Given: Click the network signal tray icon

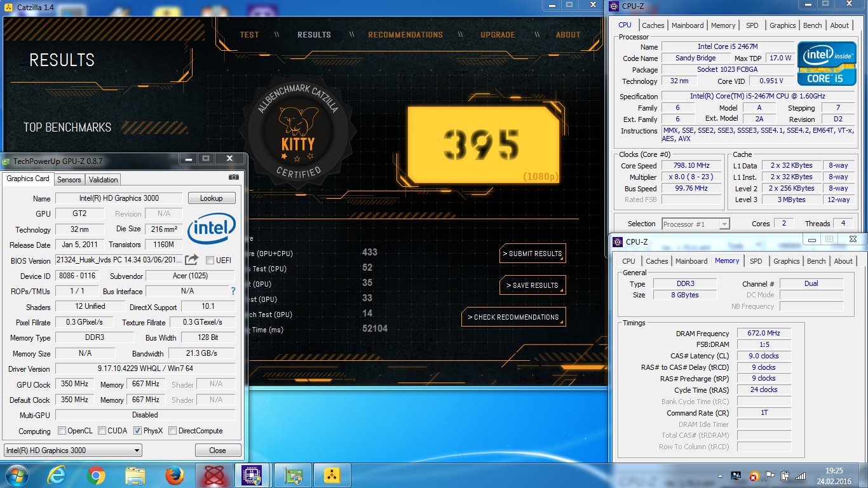Looking at the screenshot, I should (801, 475).
